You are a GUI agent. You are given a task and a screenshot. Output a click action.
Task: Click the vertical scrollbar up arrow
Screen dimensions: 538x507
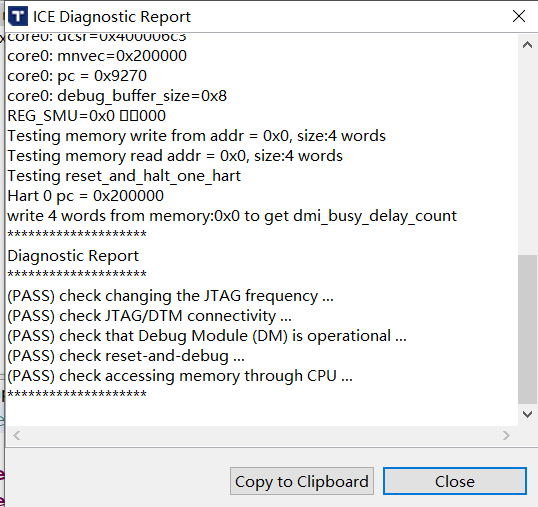click(527, 45)
